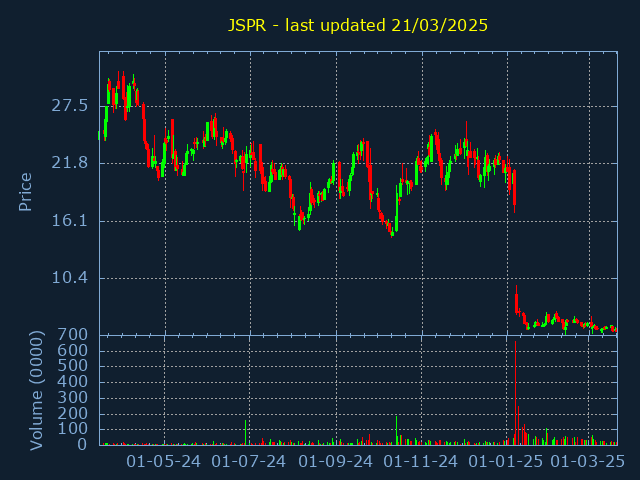Screen dimensions: 640x480
Task: Click the 16.1 price axis label
Action: point(69,221)
